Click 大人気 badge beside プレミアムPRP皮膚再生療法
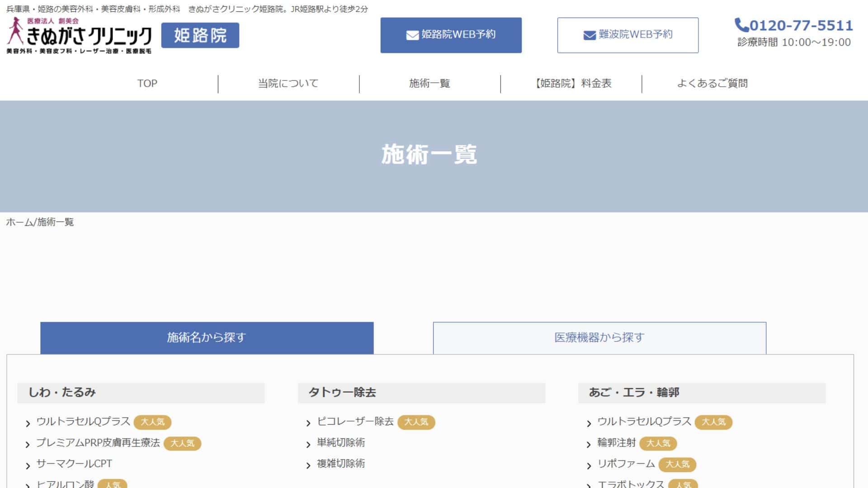Screen dimensions: 868x488 coord(183,443)
